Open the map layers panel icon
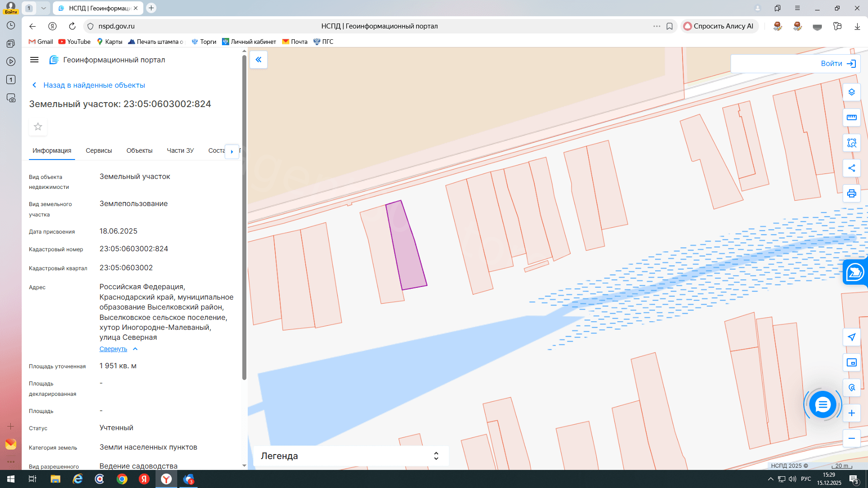 (851, 92)
